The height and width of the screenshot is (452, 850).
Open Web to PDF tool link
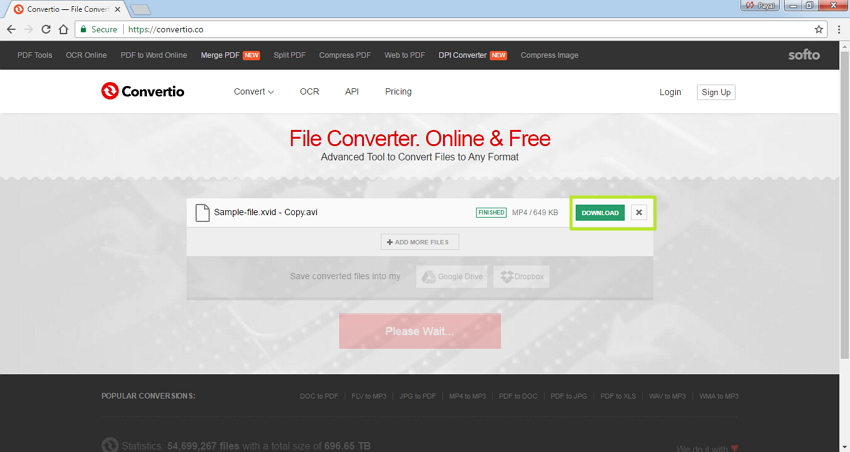(x=404, y=55)
